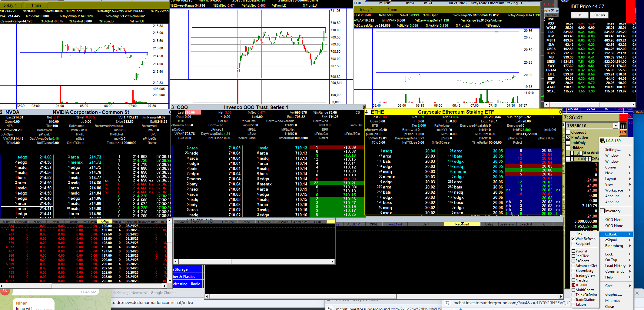
Task: Click OK in the IBIT Price dialog
Action: (579, 15)
